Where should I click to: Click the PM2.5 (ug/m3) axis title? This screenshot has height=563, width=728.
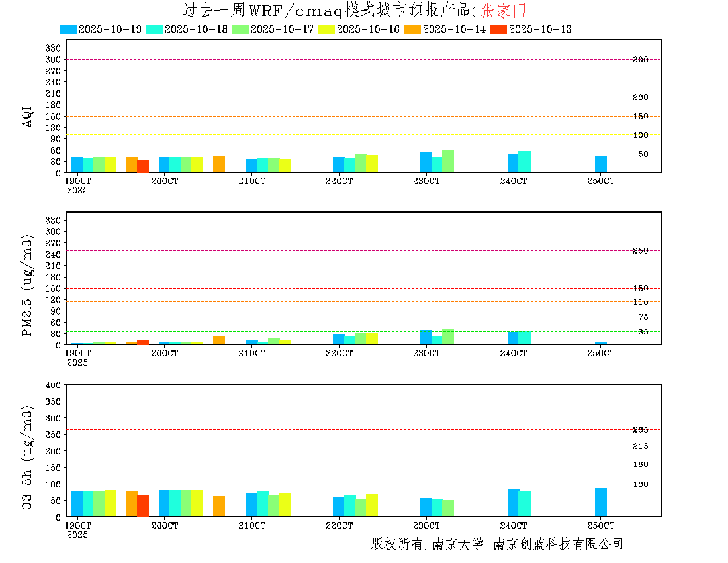(x=28, y=285)
